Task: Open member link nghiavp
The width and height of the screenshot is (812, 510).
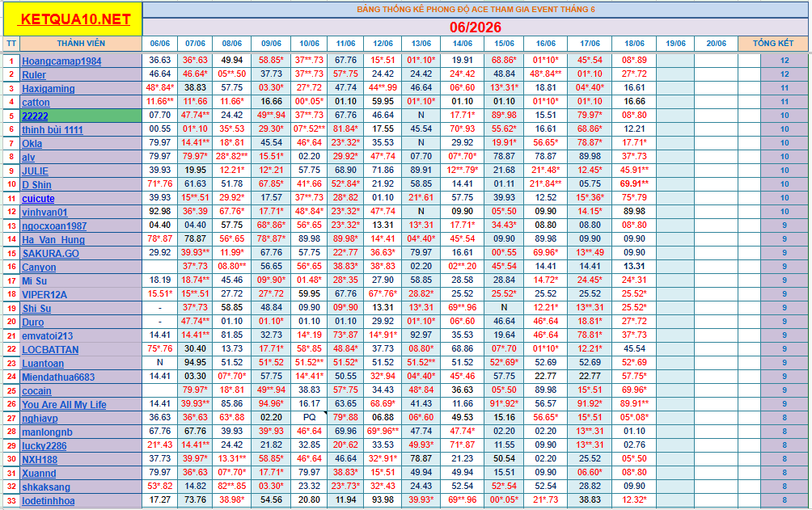Action: point(40,419)
